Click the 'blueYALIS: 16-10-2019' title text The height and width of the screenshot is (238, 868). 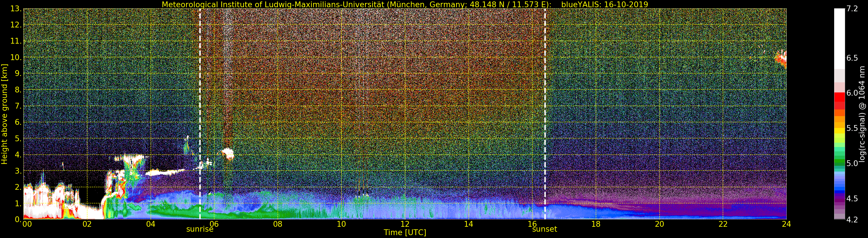605,4
